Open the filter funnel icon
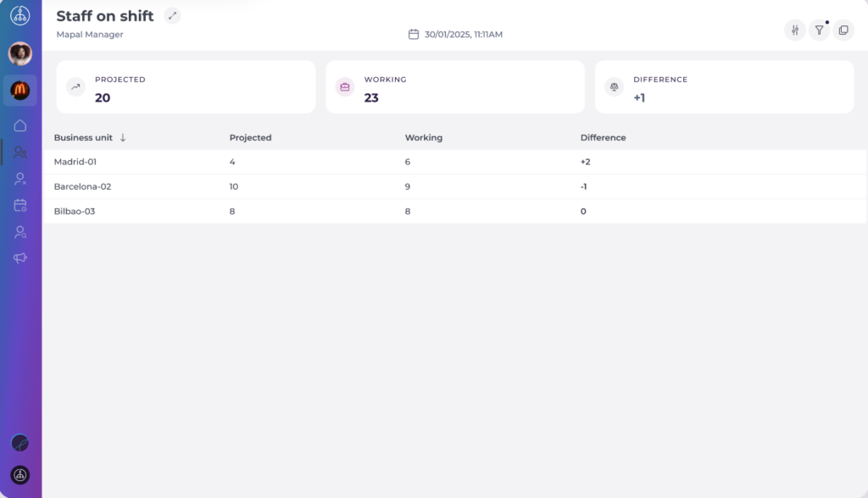The image size is (868, 498). click(x=819, y=30)
